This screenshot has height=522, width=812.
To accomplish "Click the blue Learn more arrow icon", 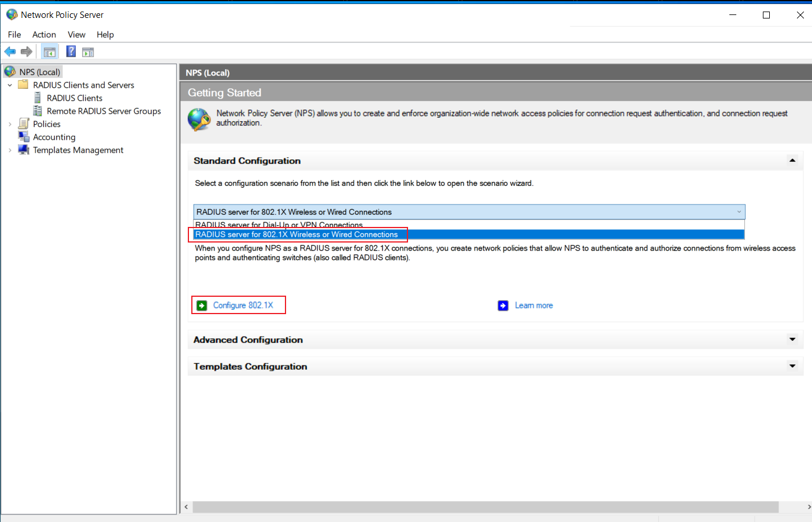I will tap(503, 305).
